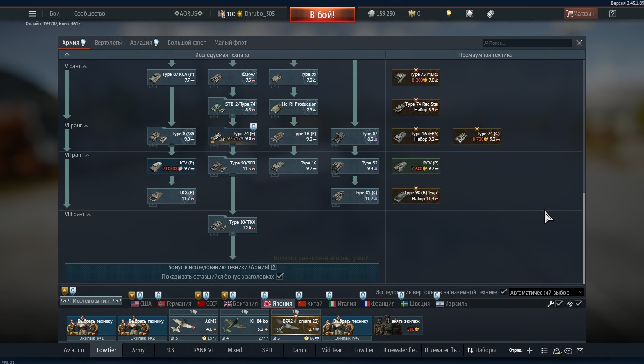
Task: Open the STB-2/Type 74 group
Action: (233, 107)
